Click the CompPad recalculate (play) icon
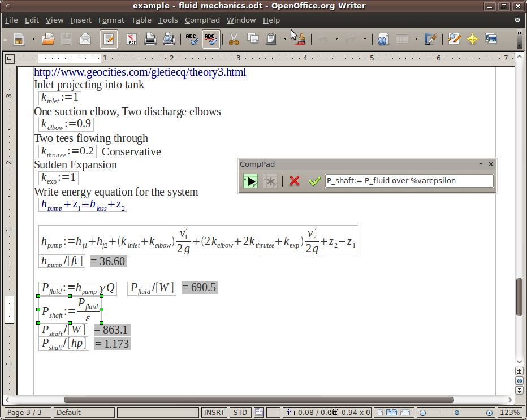 click(x=250, y=181)
